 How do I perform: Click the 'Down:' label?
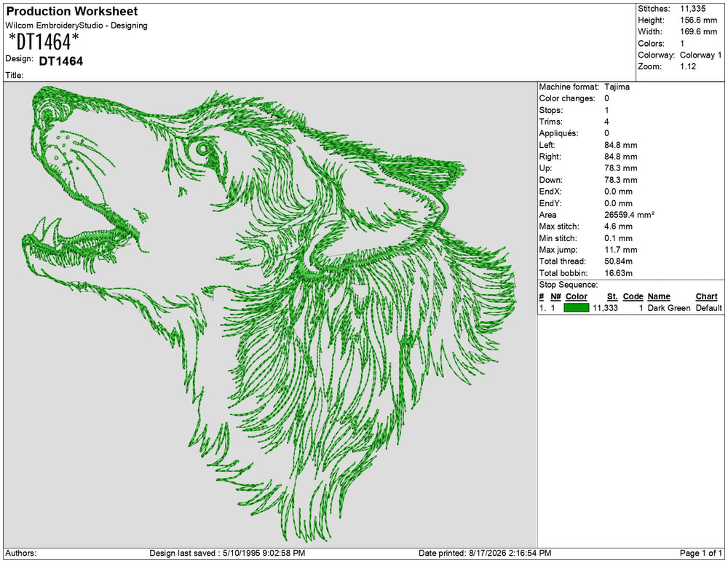(550, 180)
